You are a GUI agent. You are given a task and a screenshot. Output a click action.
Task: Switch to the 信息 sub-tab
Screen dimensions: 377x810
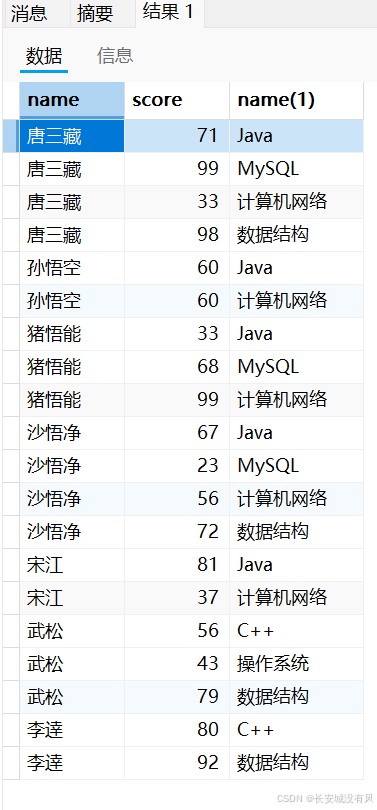click(115, 56)
